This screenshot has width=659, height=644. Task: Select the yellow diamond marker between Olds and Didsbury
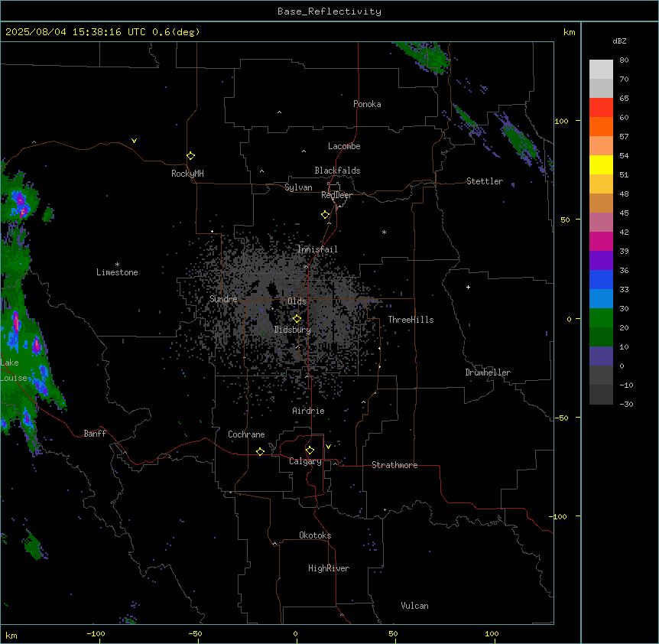point(297,319)
